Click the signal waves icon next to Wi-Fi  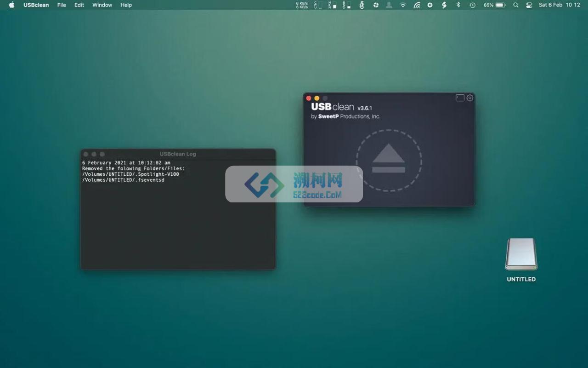tap(417, 5)
